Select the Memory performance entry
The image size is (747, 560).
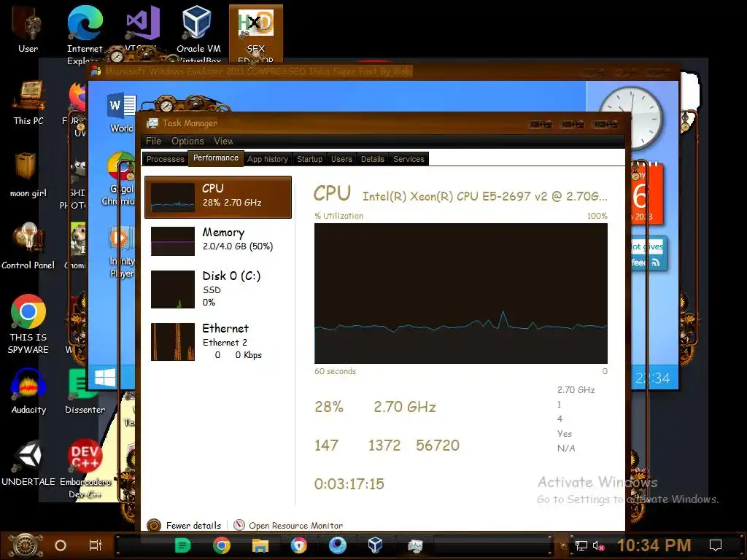tap(218, 241)
